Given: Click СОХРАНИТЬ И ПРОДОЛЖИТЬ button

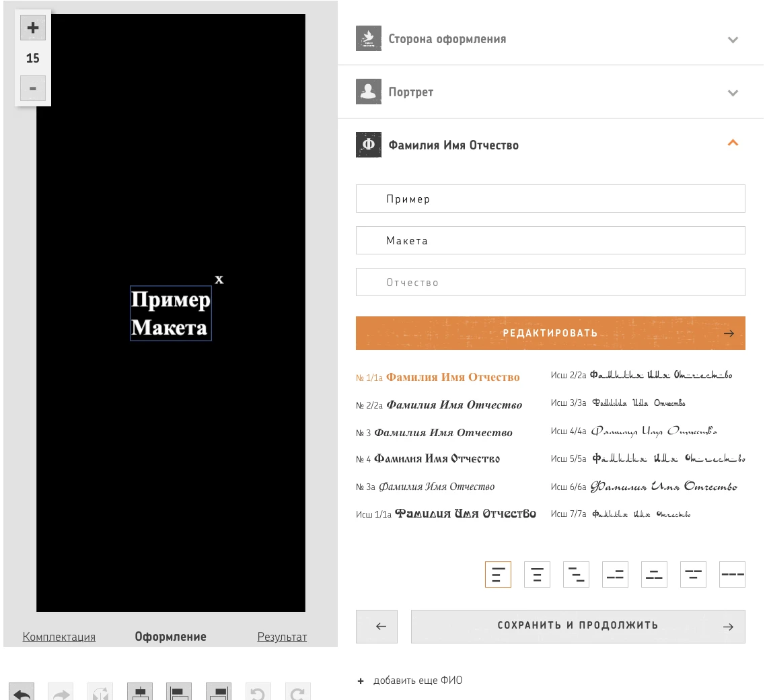Looking at the screenshot, I should tap(578, 627).
